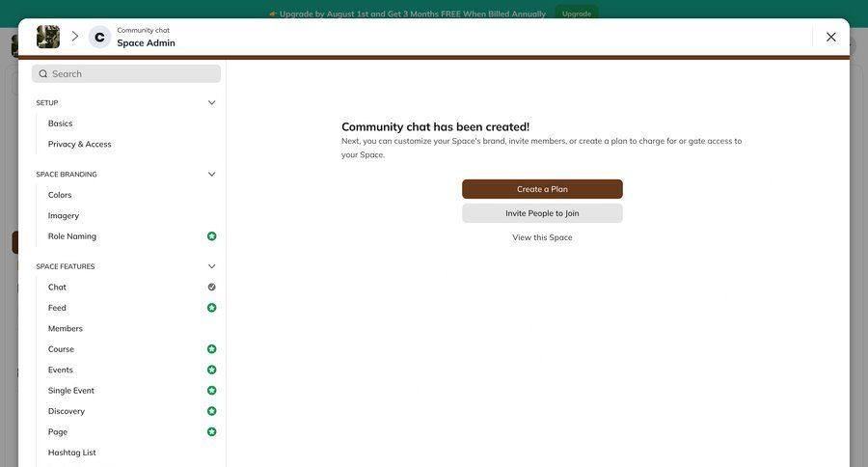The image size is (868, 467).
Task: Click green star badge beside Discovery
Action: [211, 411]
